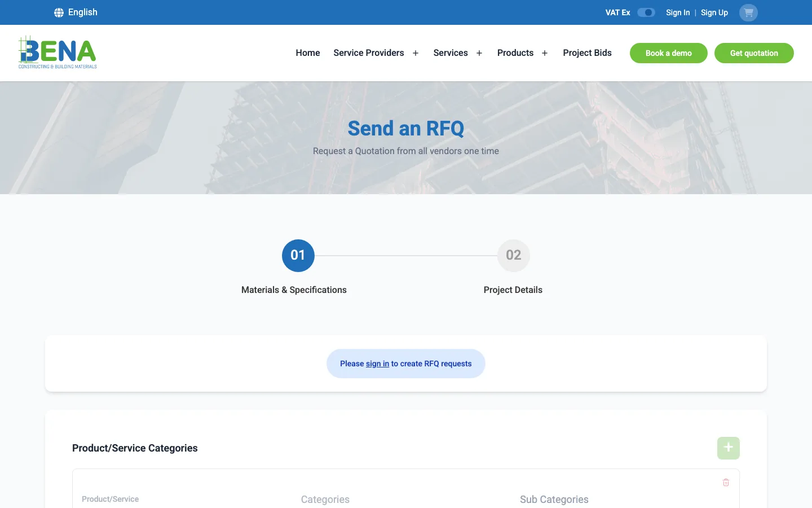Follow the 'sign in' link in RFQ notice
The image size is (812, 508).
(377, 364)
